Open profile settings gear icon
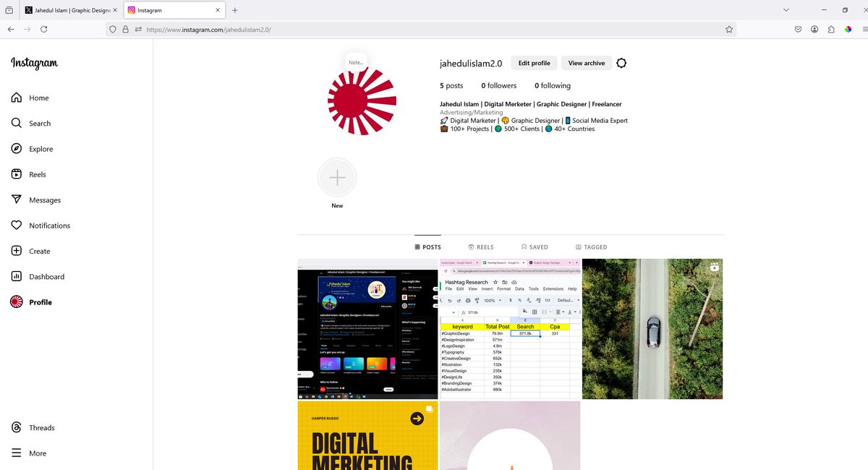868x470 pixels. (x=621, y=64)
